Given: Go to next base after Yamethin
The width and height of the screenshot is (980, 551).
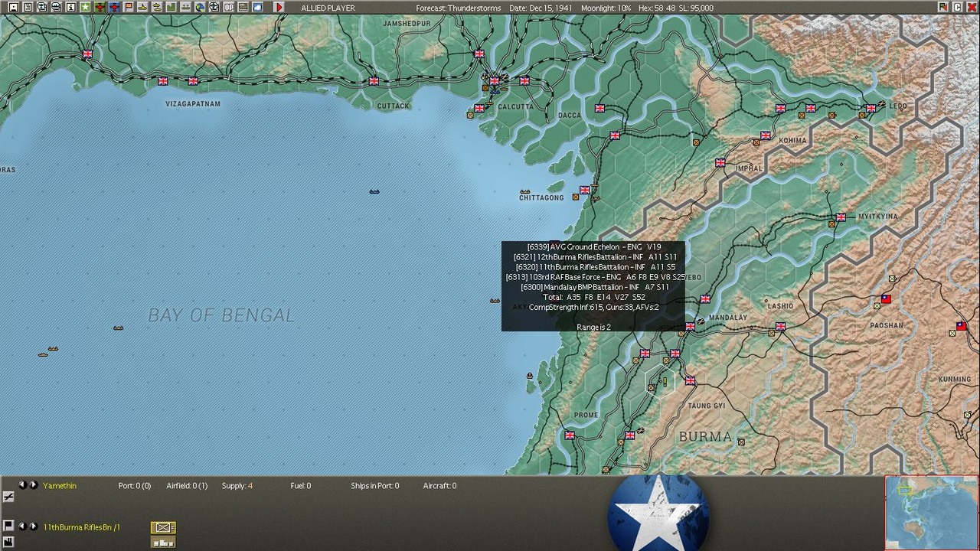Looking at the screenshot, I should pyautogui.click(x=34, y=485).
